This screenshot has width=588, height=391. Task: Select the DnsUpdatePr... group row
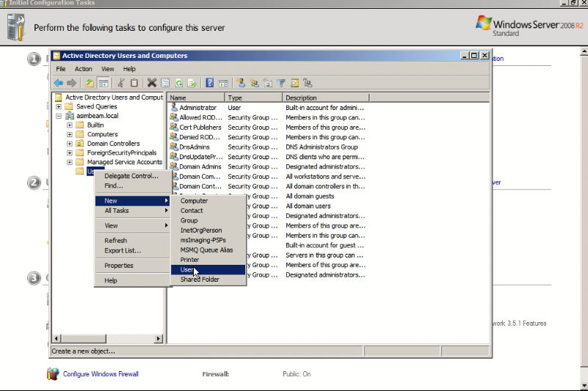[x=267, y=157]
